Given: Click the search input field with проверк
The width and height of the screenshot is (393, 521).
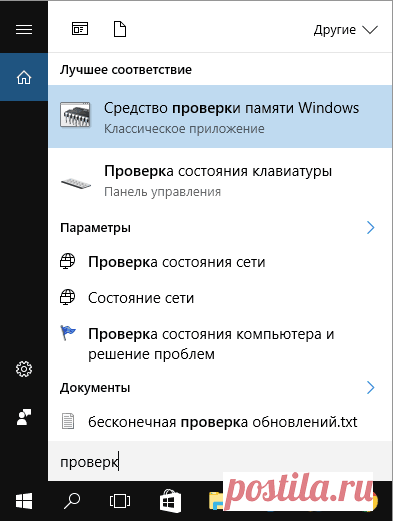Looking at the screenshot, I should click(220, 462).
